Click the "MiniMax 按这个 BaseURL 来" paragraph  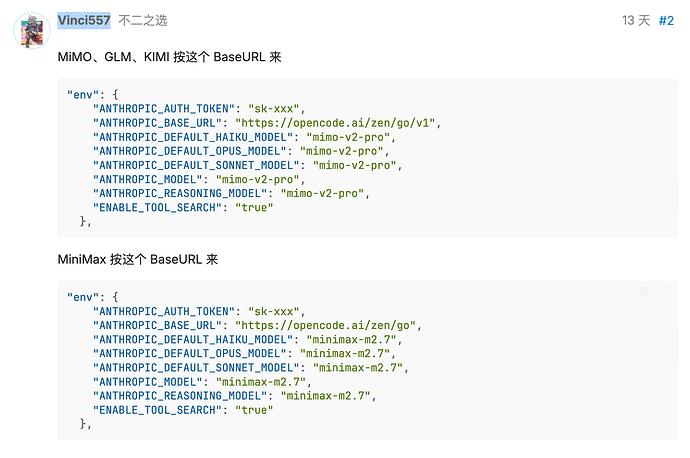(138, 260)
